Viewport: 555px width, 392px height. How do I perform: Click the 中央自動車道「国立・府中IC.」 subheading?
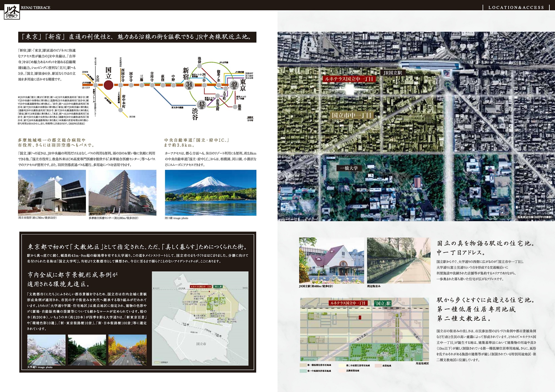[x=197, y=140]
